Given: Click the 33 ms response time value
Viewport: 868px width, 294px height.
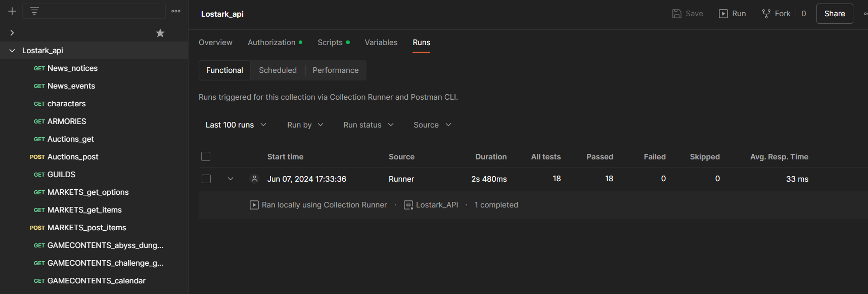Looking at the screenshot, I should pyautogui.click(x=797, y=179).
